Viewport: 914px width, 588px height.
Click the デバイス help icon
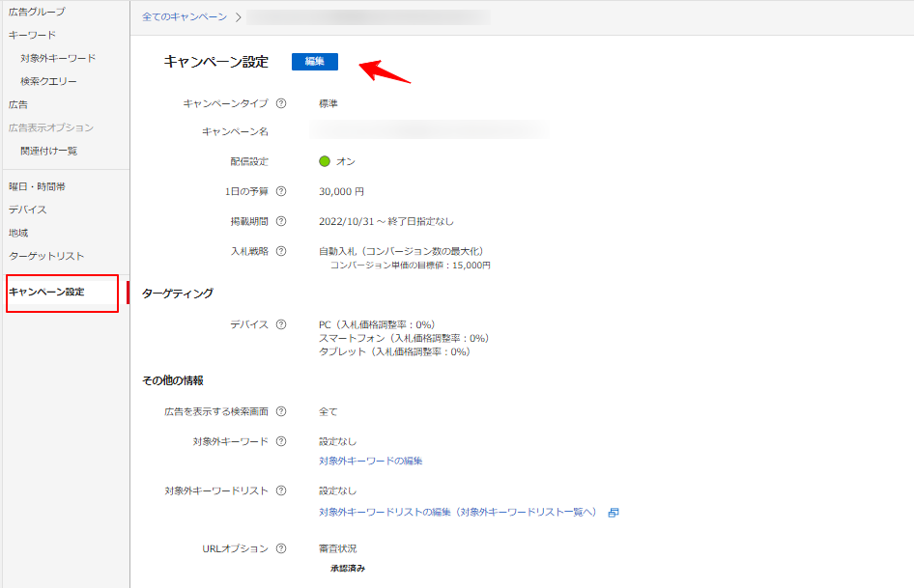281,324
